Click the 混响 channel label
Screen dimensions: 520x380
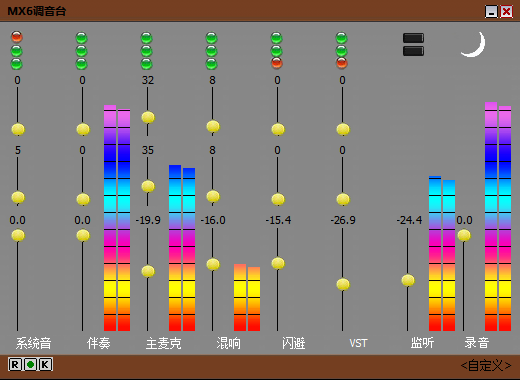[228, 343]
